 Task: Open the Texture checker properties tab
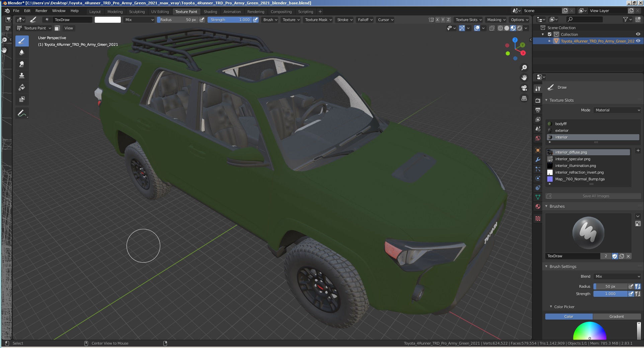point(538,219)
